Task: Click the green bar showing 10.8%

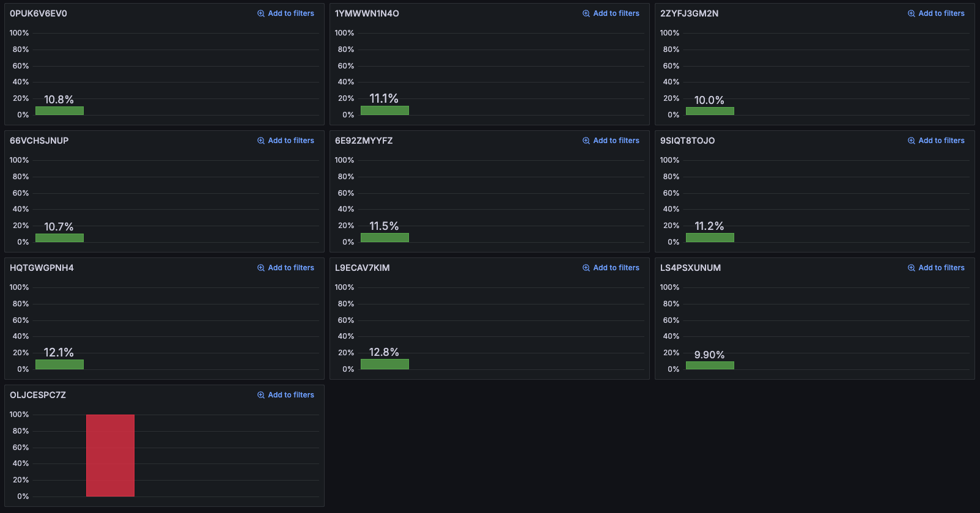Action: [x=59, y=110]
